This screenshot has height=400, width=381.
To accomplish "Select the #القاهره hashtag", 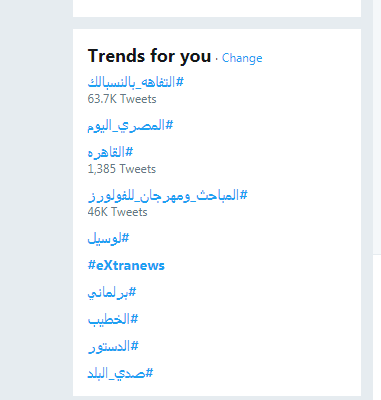I will (110, 152).
